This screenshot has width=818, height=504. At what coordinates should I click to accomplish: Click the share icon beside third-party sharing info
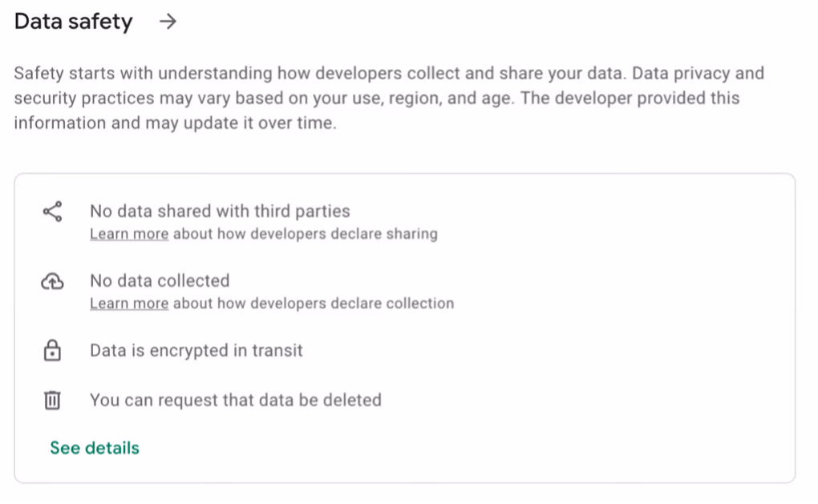(x=51, y=212)
